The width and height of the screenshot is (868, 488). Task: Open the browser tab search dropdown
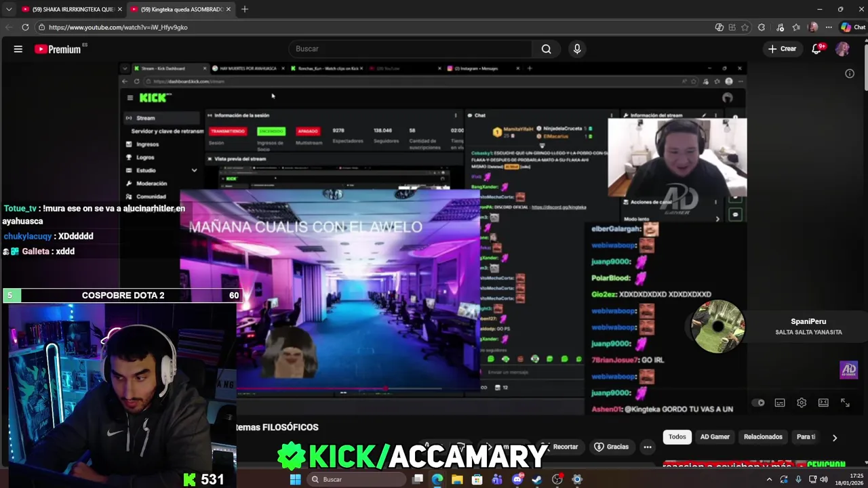7,9
